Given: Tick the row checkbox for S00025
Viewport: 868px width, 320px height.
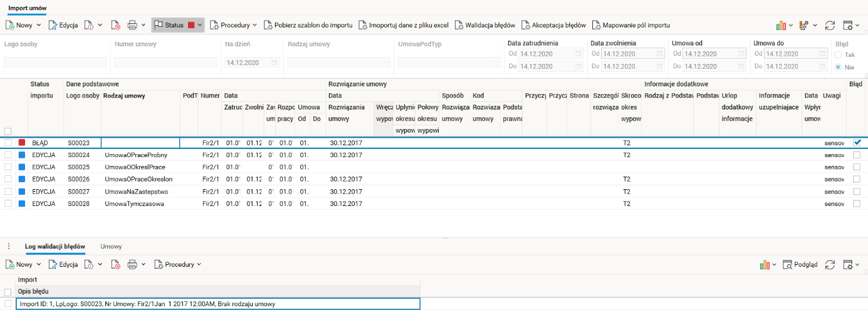Looking at the screenshot, I should [8, 167].
